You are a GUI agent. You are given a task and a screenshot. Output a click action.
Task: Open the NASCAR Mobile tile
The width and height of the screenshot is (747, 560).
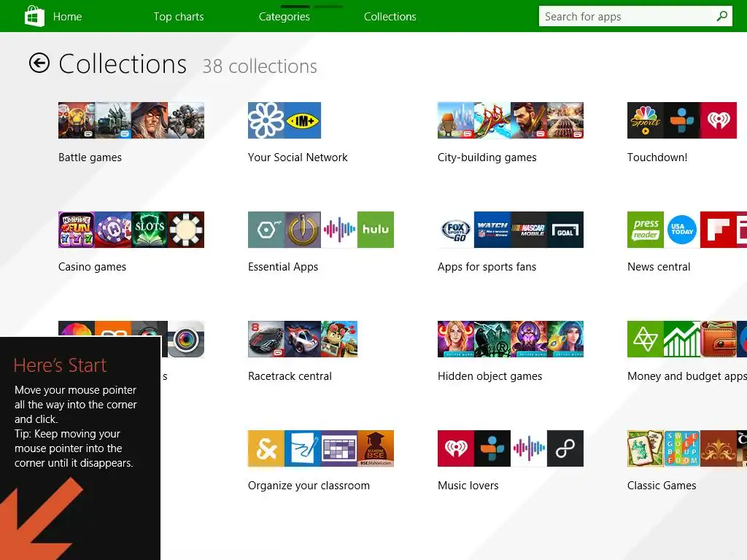pyautogui.click(x=529, y=230)
